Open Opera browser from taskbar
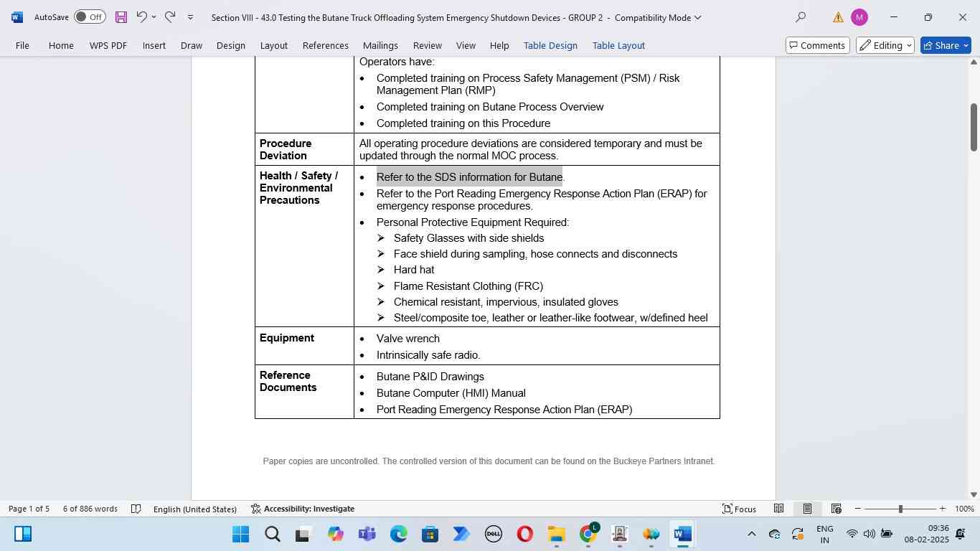980x551 pixels. pos(525,534)
